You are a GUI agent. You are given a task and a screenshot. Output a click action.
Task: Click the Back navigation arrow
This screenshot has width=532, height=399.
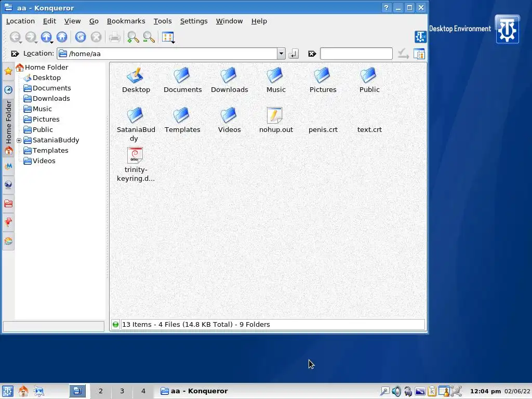(x=15, y=37)
